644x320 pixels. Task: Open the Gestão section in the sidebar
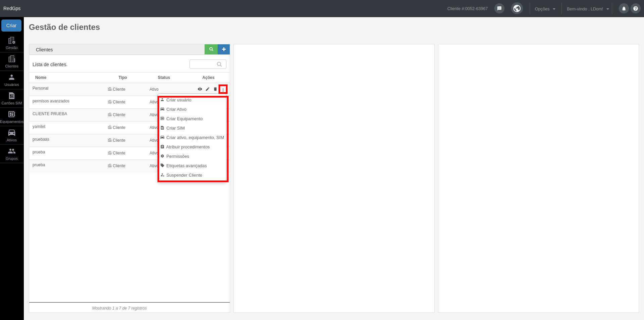pos(12,43)
